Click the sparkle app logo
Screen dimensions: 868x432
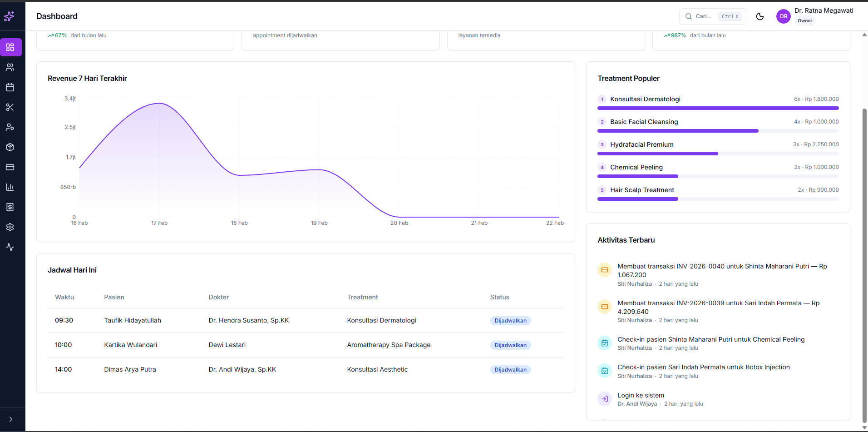click(9, 16)
